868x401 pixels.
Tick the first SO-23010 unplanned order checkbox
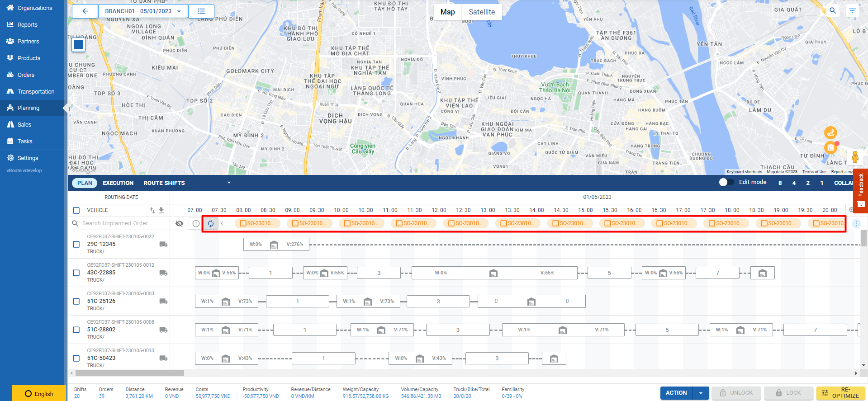(243, 223)
